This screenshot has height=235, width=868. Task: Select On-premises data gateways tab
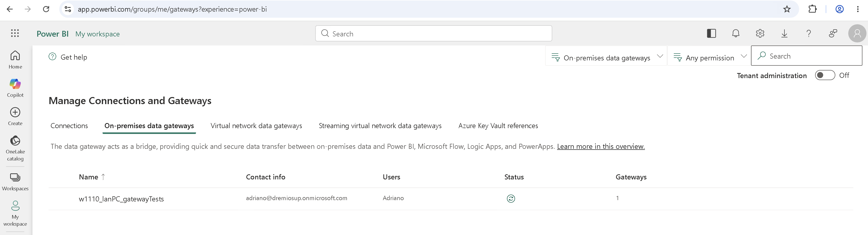click(149, 126)
